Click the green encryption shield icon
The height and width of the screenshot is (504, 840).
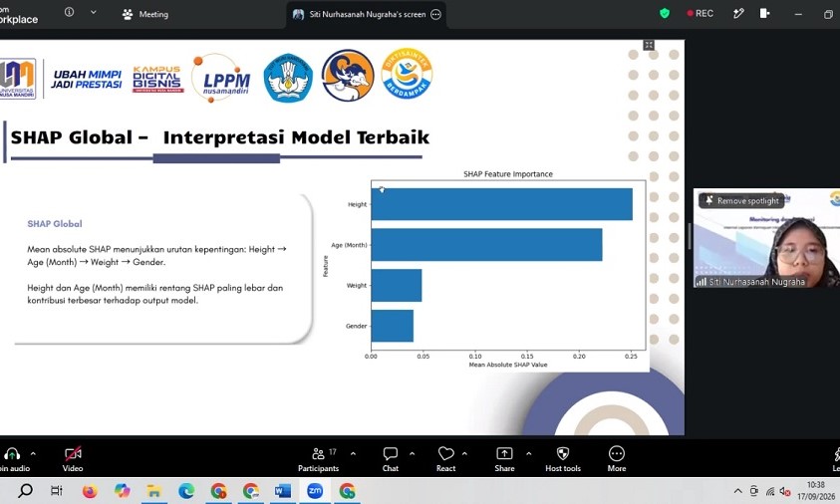[665, 13]
